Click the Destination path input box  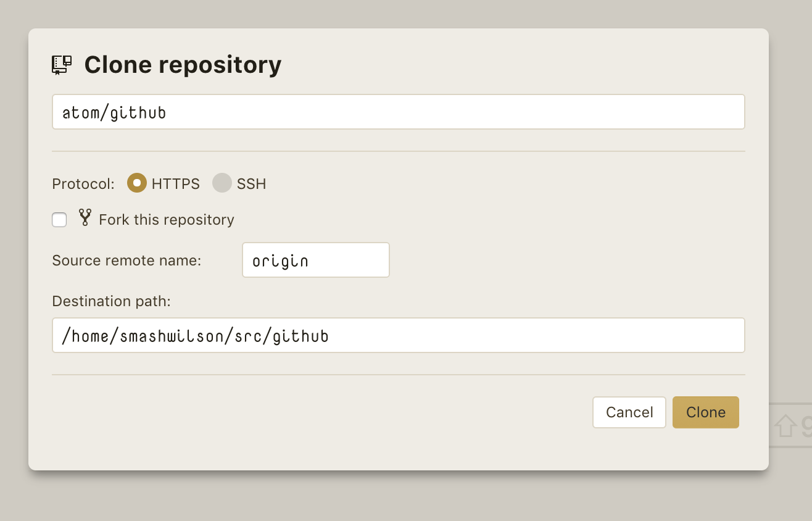399,335
